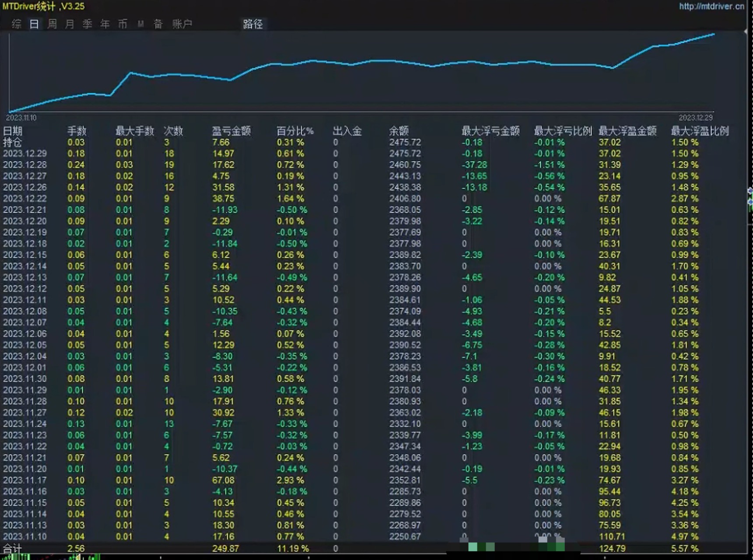Screen dimensions: 753x560
Task: Select the 2023.12.08 date row
Action: (x=25, y=311)
